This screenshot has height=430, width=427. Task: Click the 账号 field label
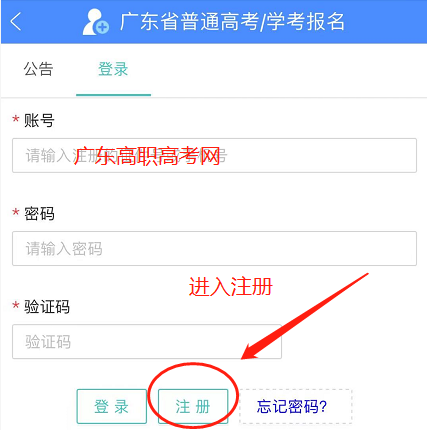[x=39, y=120]
